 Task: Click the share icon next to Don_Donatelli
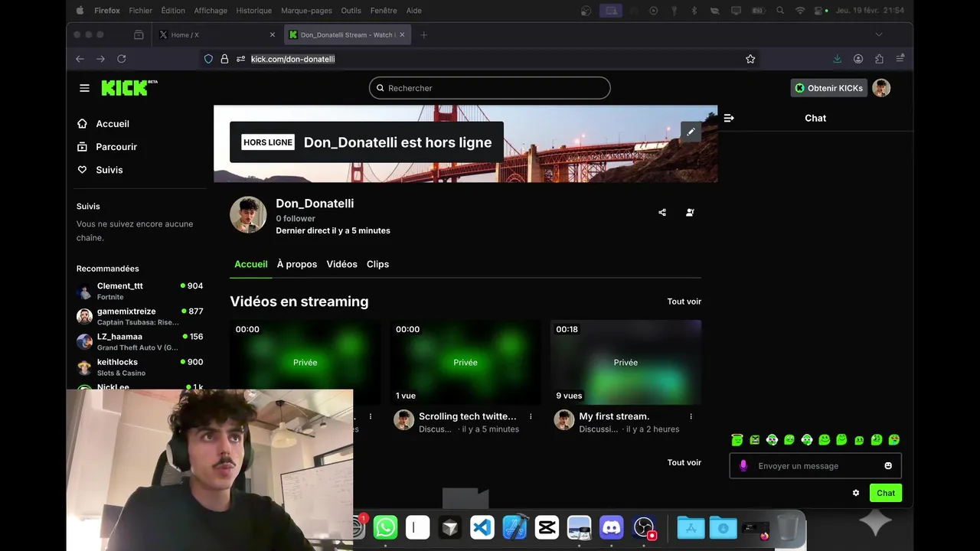[x=662, y=213]
